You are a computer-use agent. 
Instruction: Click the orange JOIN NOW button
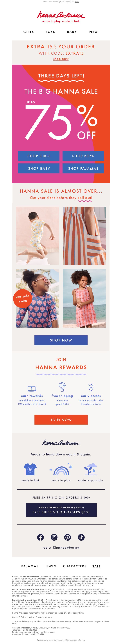(x=61, y=420)
